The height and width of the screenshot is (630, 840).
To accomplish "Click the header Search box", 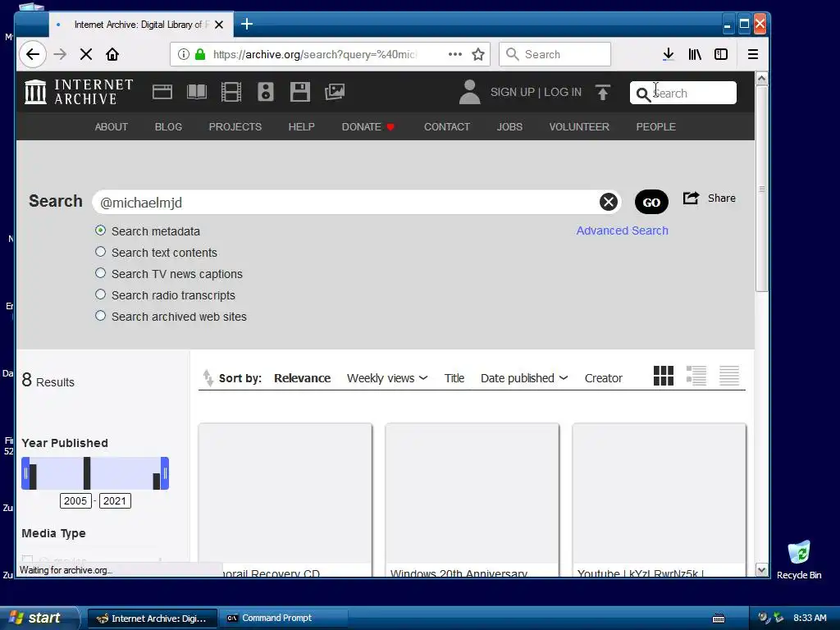I will click(x=683, y=93).
